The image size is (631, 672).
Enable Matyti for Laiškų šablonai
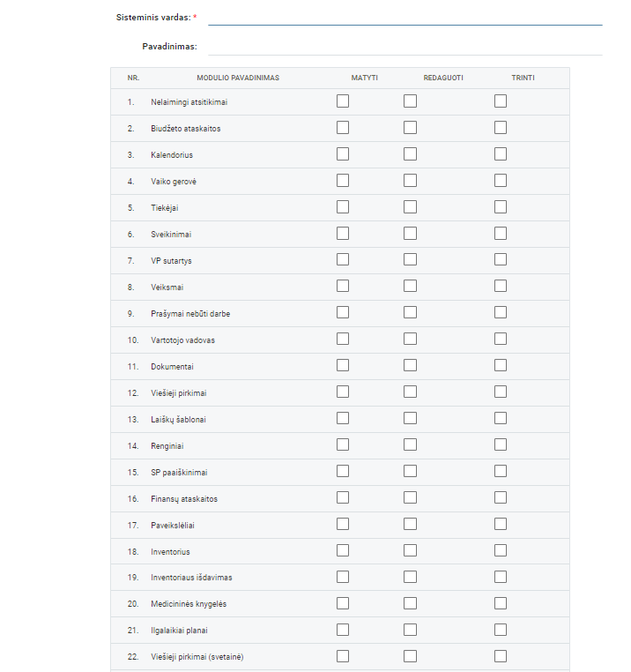(343, 419)
